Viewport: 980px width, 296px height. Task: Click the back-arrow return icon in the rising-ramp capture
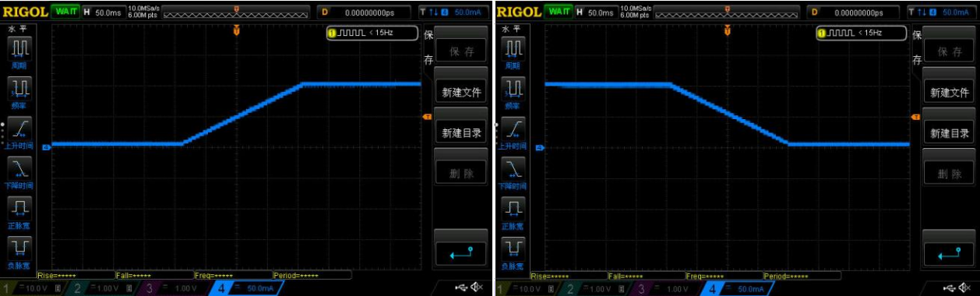pyautogui.click(x=460, y=252)
